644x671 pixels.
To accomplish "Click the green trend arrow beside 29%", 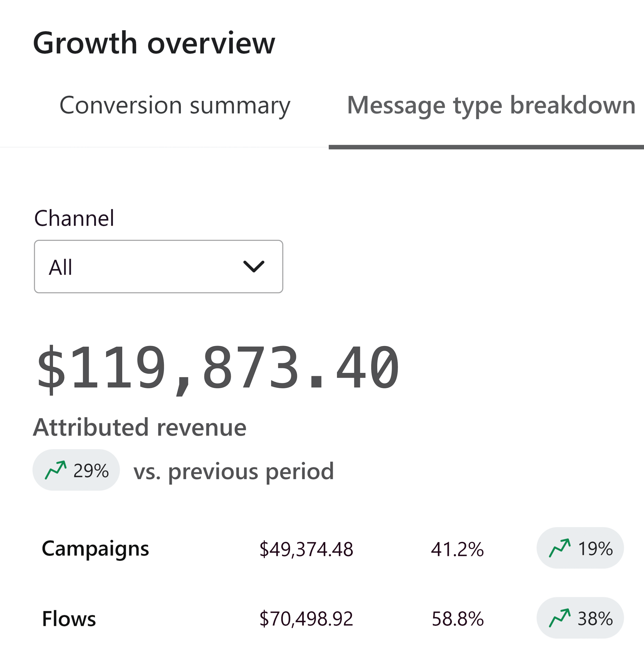I will [56, 470].
